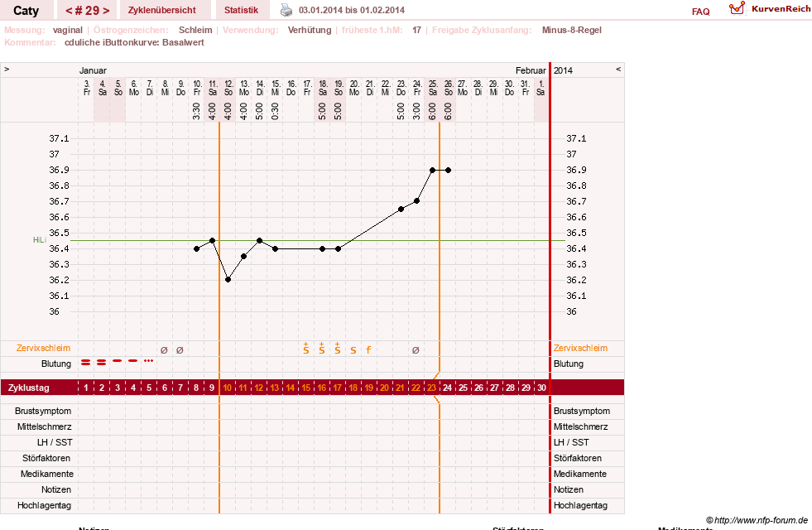Click the HiLi help line label

40,240
